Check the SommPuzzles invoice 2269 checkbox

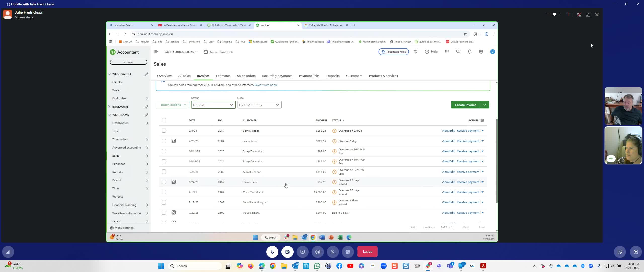tap(164, 131)
